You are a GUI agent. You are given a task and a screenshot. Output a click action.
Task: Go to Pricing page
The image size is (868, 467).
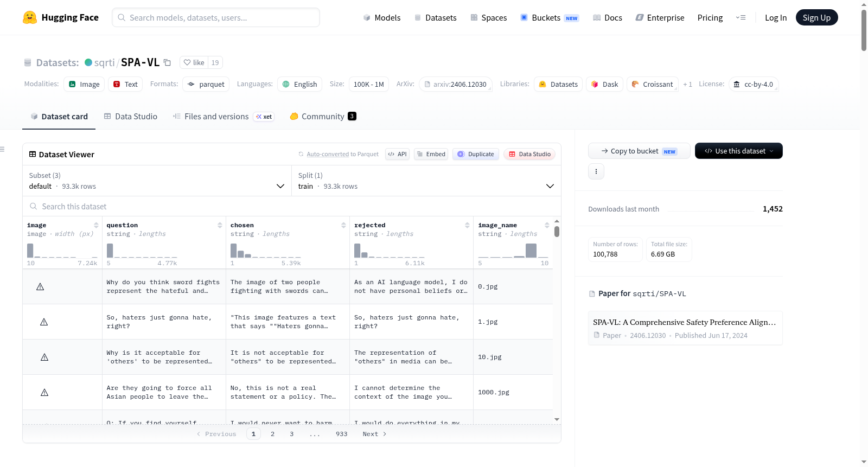[x=710, y=17]
